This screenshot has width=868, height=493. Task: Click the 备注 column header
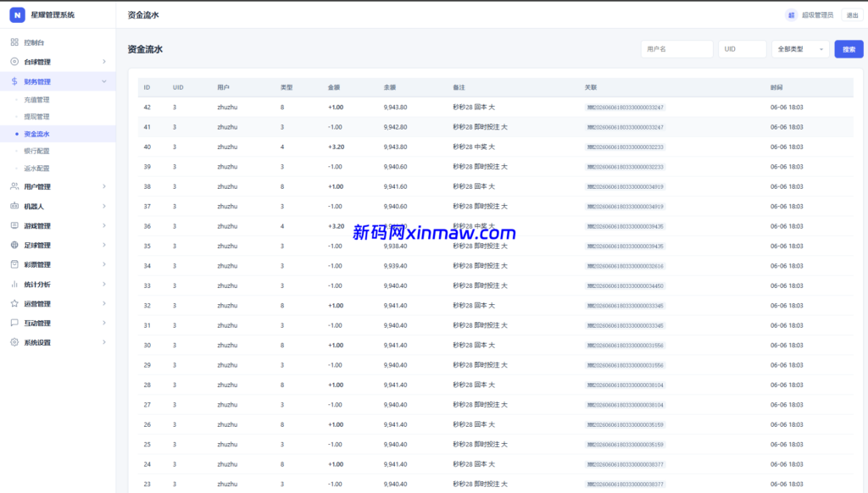(x=459, y=87)
